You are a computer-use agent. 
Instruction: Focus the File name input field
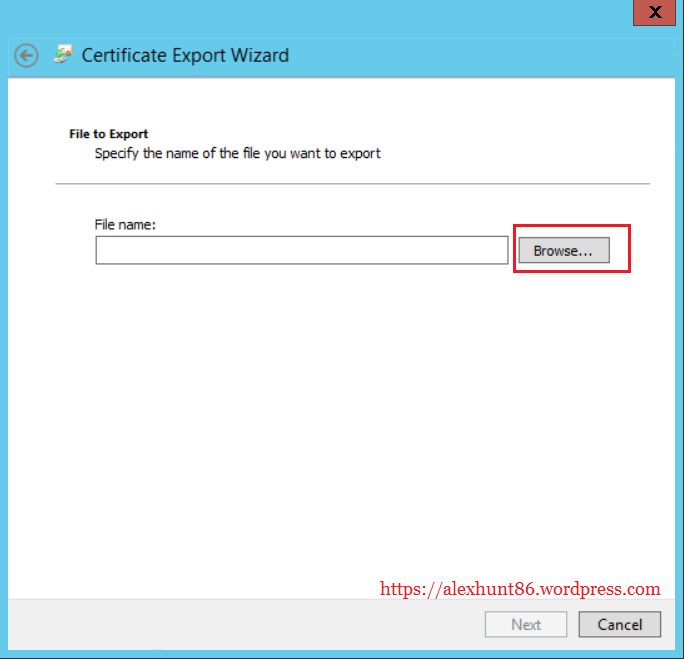302,250
